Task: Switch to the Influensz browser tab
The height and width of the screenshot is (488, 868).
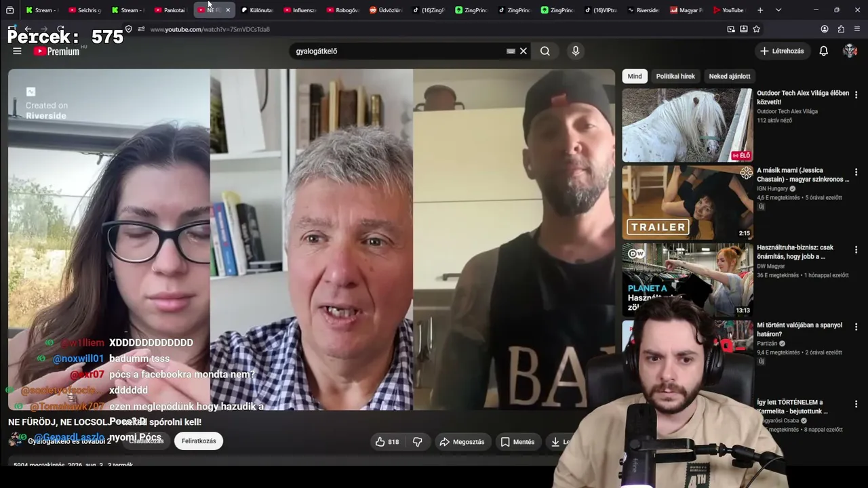Action: (x=299, y=10)
